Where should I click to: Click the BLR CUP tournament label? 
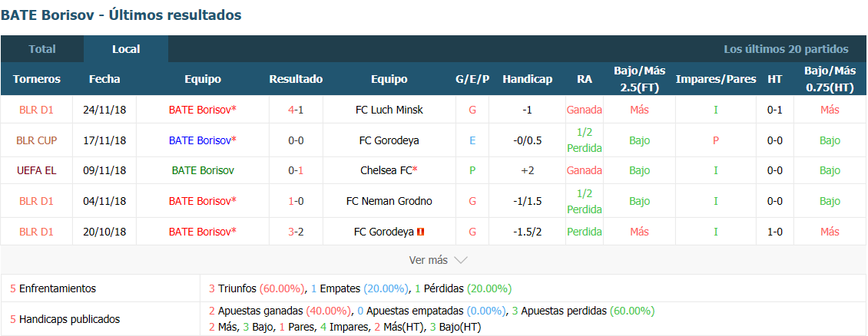[36, 140]
